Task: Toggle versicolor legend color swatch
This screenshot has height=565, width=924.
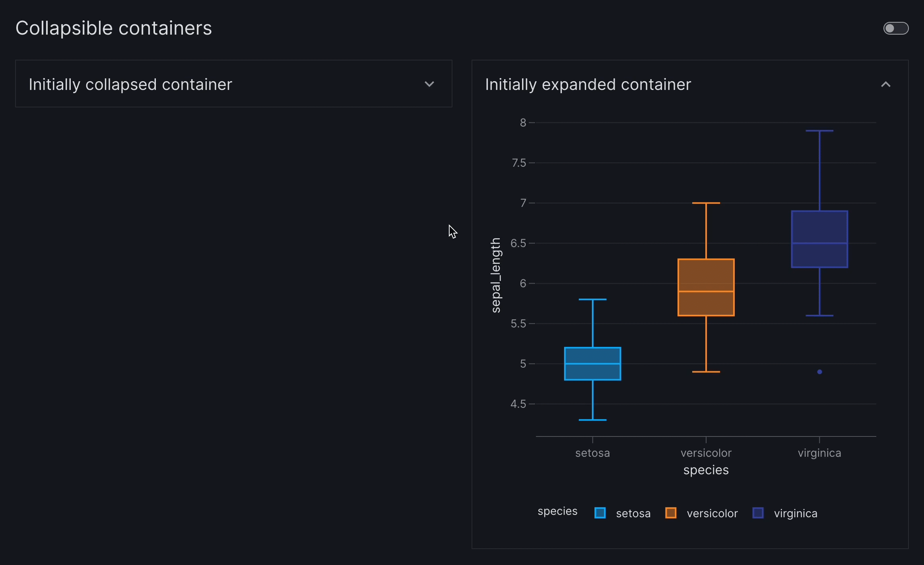Action: pos(671,513)
